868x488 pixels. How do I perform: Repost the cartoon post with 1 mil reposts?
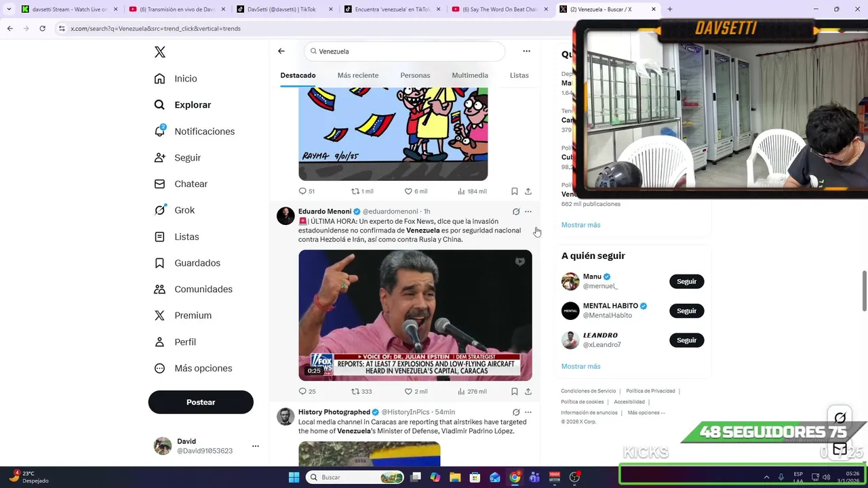tap(362, 191)
